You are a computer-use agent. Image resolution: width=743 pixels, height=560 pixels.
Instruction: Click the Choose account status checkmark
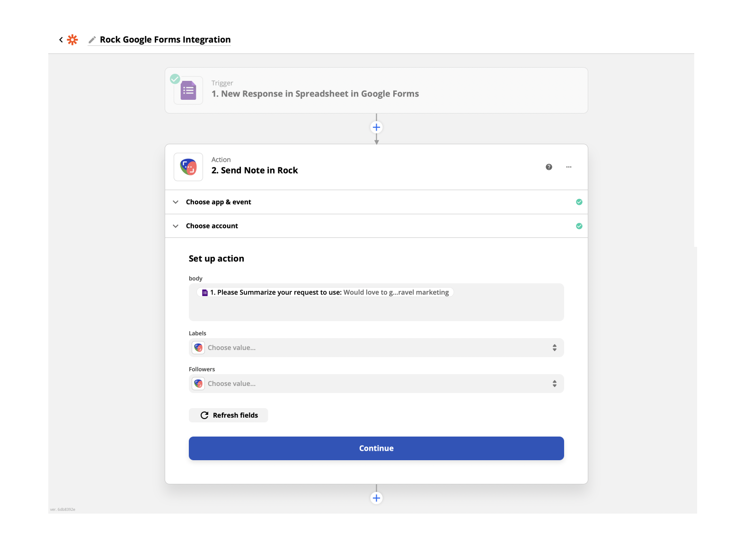tap(579, 226)
